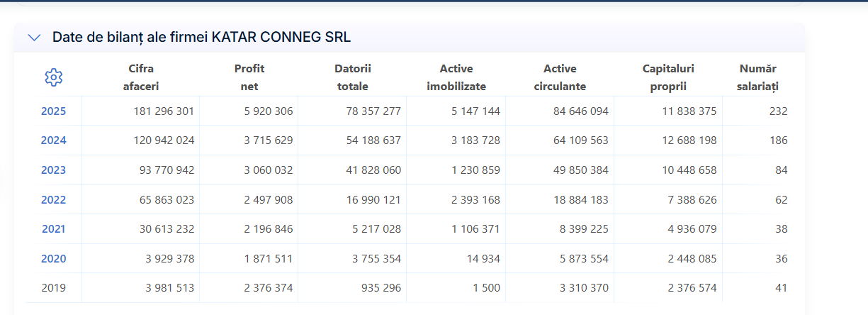
Task: Select the 2020 year link
Action: [x=53, y=259]
